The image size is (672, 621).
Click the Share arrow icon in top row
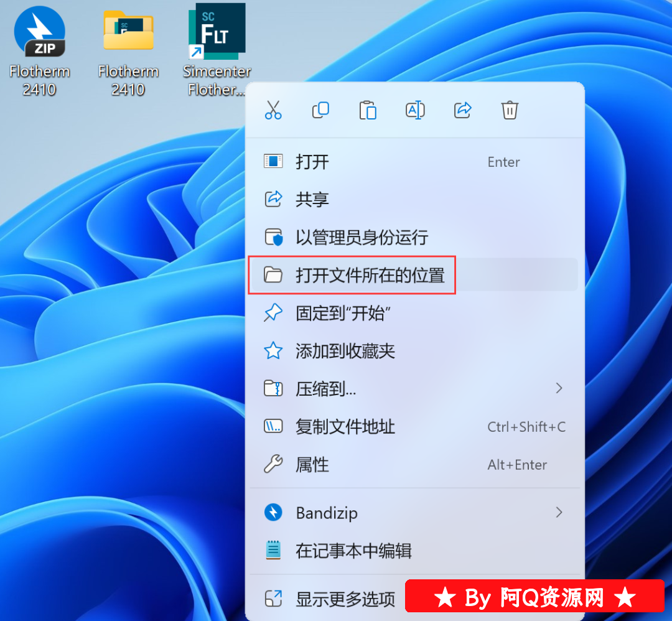tap(462, 110)
